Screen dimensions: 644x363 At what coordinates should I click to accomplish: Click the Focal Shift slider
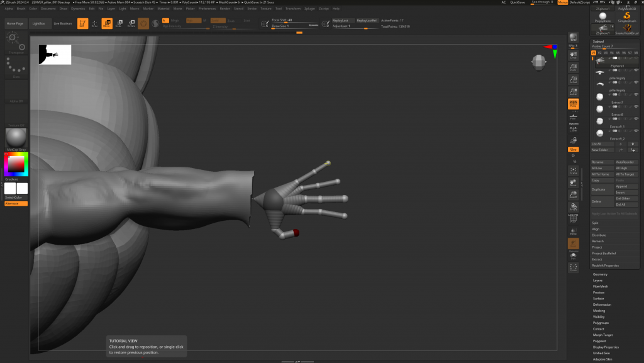point(295,20)
